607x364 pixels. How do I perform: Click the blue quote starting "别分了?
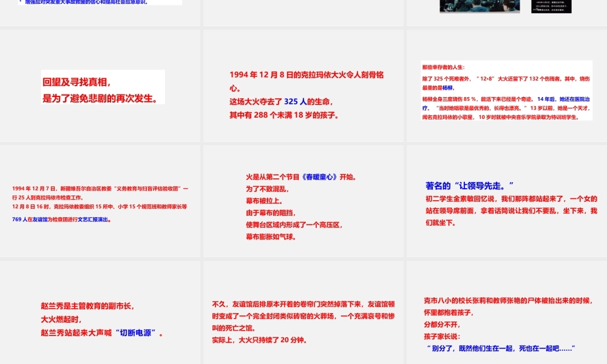[x=501, y=348]
